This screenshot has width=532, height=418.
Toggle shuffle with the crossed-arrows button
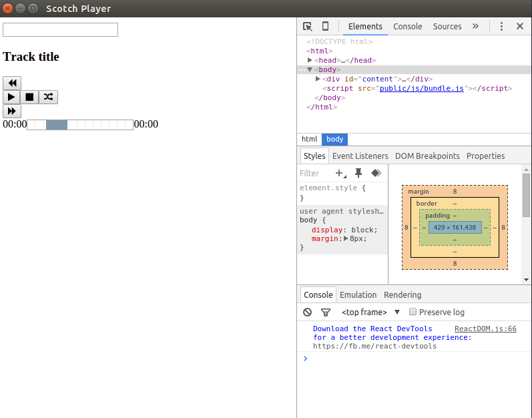pos(48,97)
